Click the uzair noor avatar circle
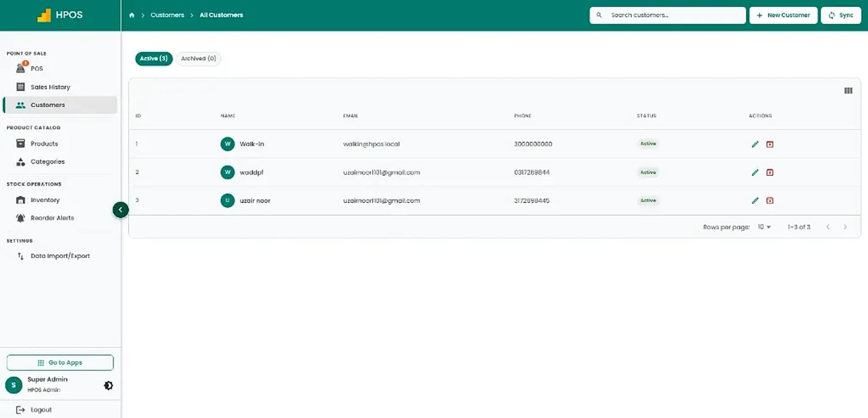 [227, 200]
